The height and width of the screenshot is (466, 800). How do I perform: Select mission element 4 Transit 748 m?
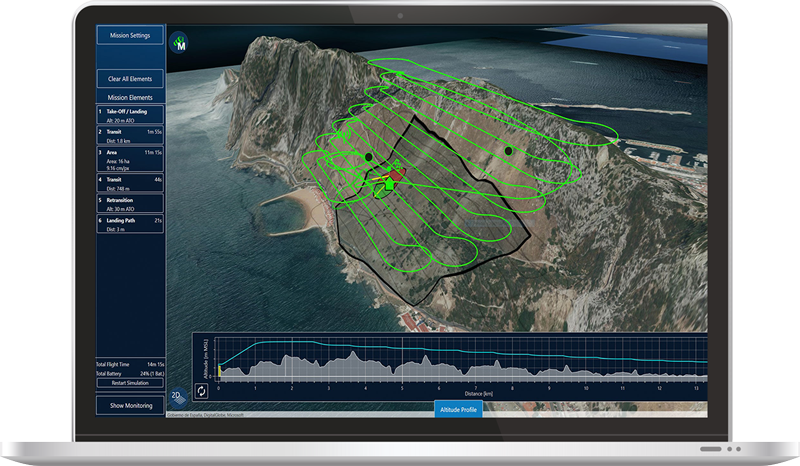130,183
